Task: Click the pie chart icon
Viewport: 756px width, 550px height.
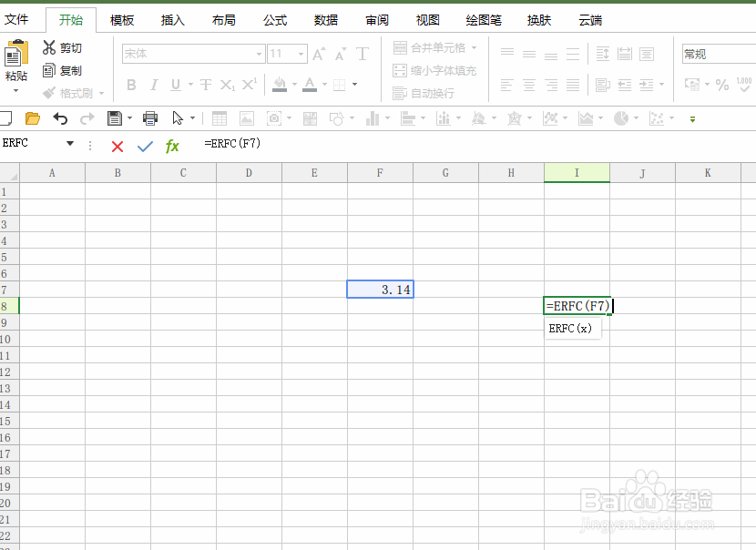Action: 621,118
